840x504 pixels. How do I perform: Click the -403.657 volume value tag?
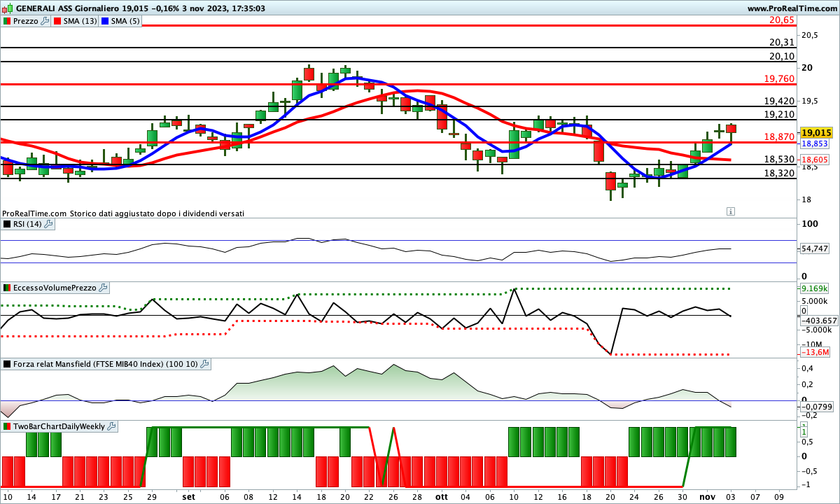[x=819, y=321]
